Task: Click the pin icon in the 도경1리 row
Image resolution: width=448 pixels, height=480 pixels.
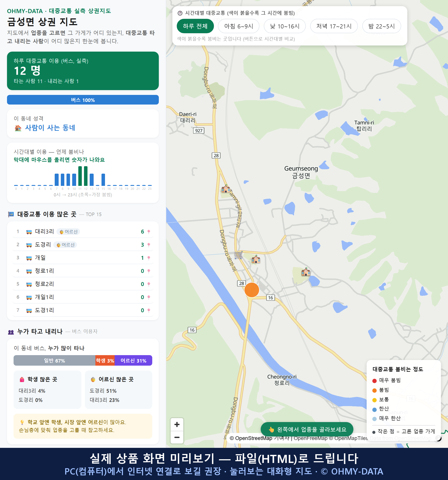Action: click(x=149, y=310)
